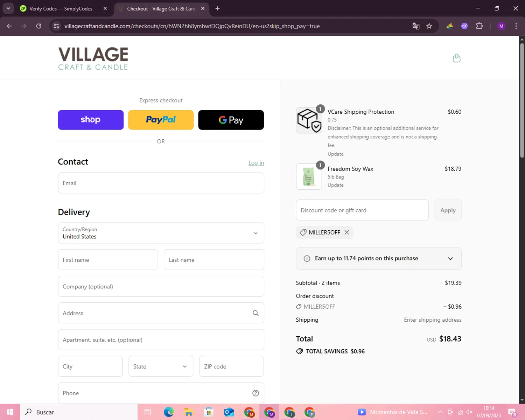Click the First name field
Viewport: 525px width, 420px height.
click(108, 260)
